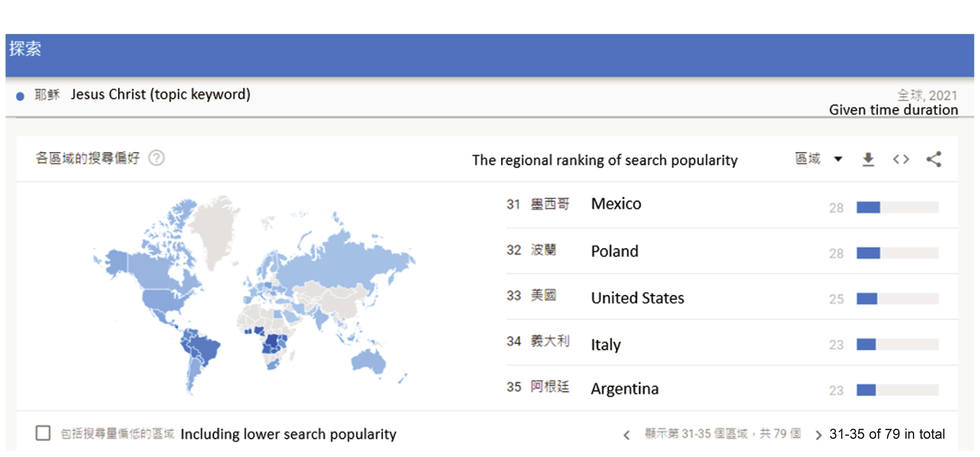Screen dimensions: 980x457
Task: Click the value 25 for United States
Action: (836, 299)
